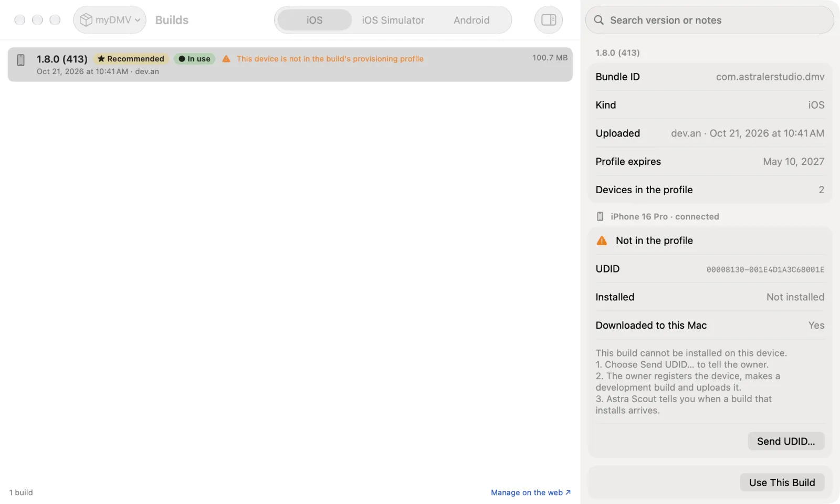The image size is (840, 504).
Task: Click the Search version or notes field
Action: pos(709,20)
